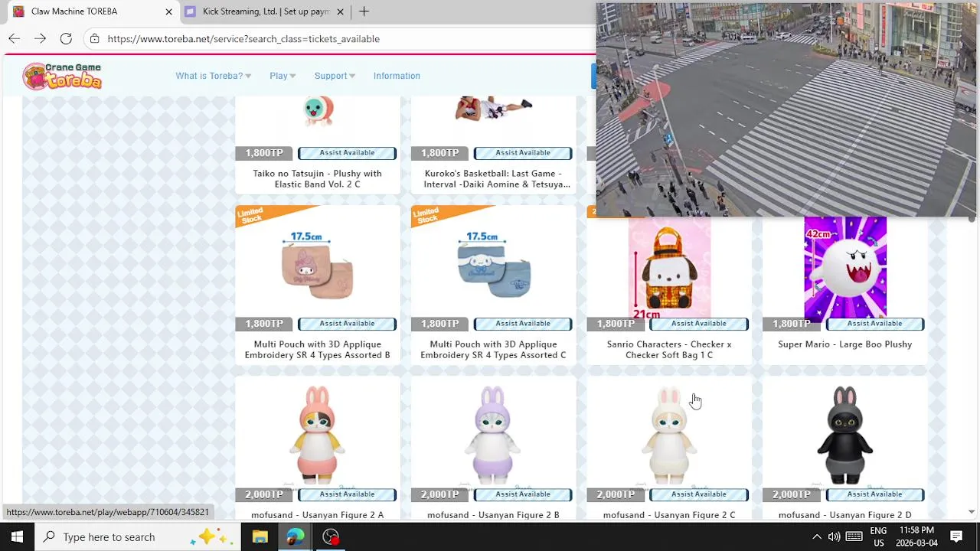Click Assist Available badge under Taiko plushy
The width and height of the screenshot is (980, 551).
tap(347, 153)
